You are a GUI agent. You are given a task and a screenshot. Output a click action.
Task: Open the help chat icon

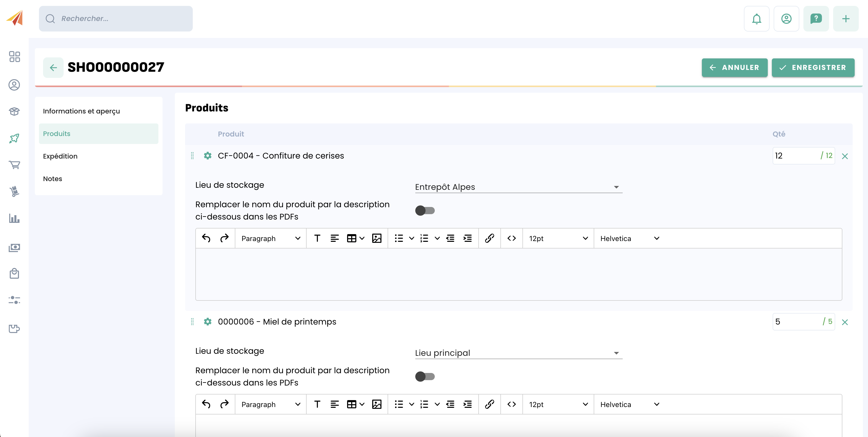coord(816,18)
